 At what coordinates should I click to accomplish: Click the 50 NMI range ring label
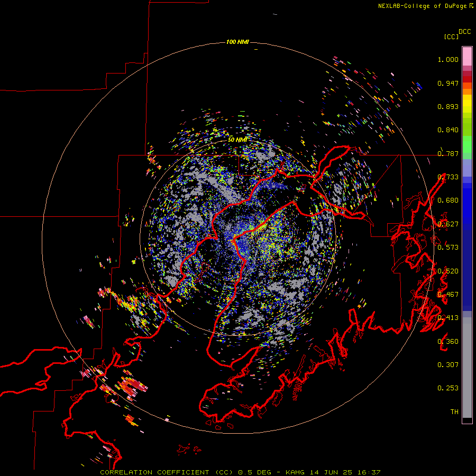tap(237, 140)
